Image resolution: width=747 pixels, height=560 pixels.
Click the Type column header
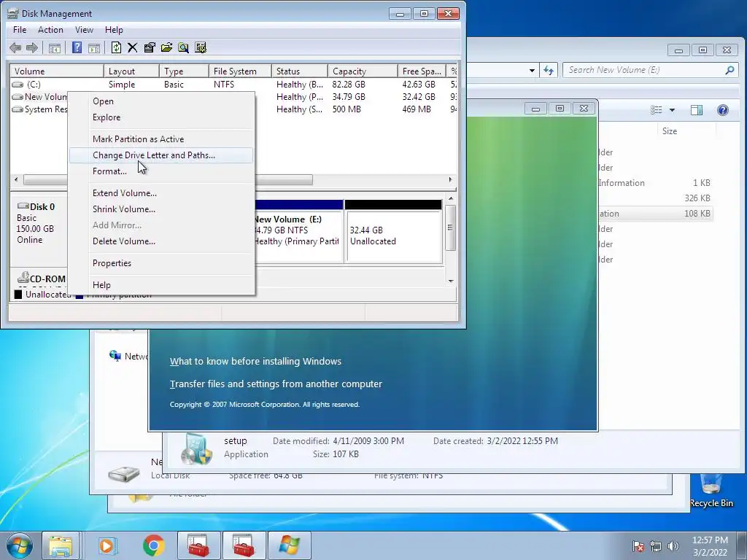(184, 71)
